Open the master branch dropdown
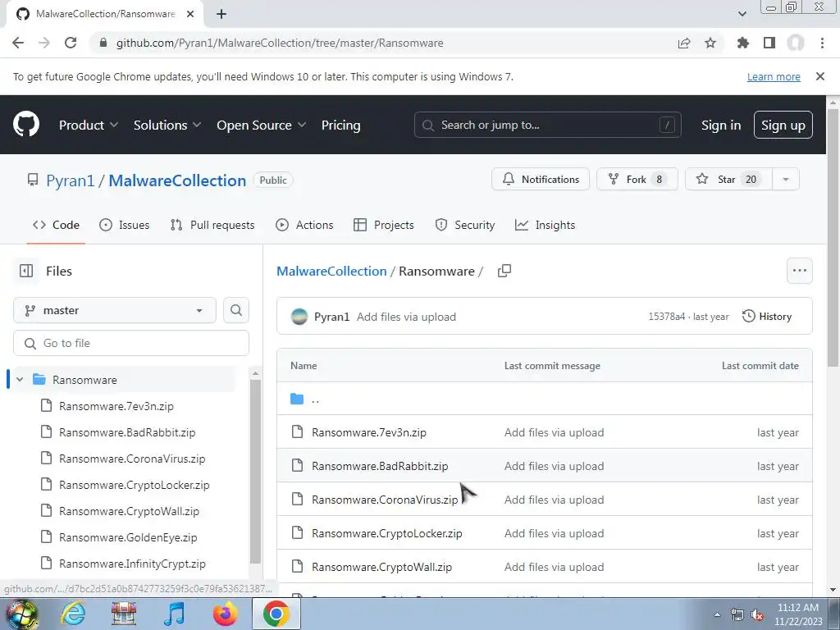Image resolution: width=840 pixels, height=630 pixels. pos(115,310)
